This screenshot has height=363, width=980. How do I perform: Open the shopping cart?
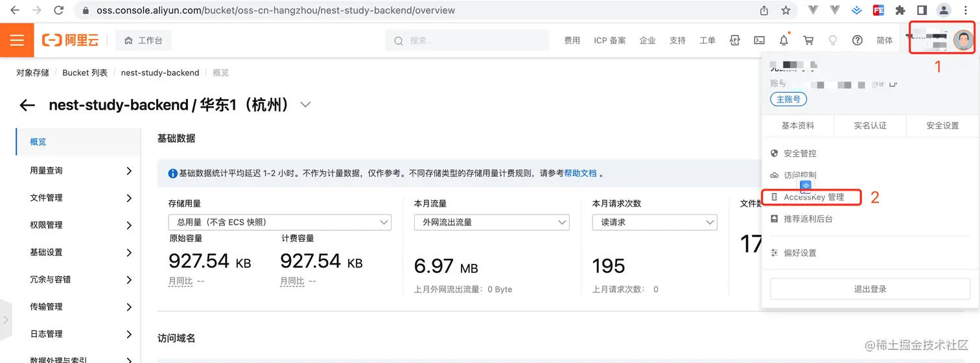pyautogui.click(x=808, y=40)
